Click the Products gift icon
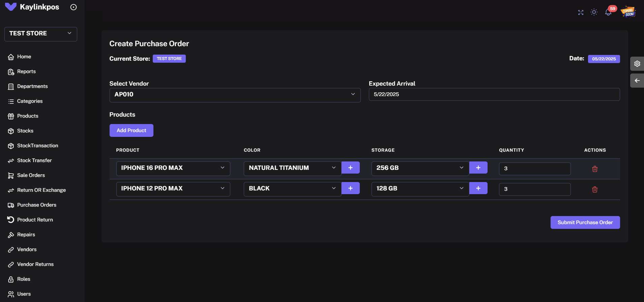 11,116
